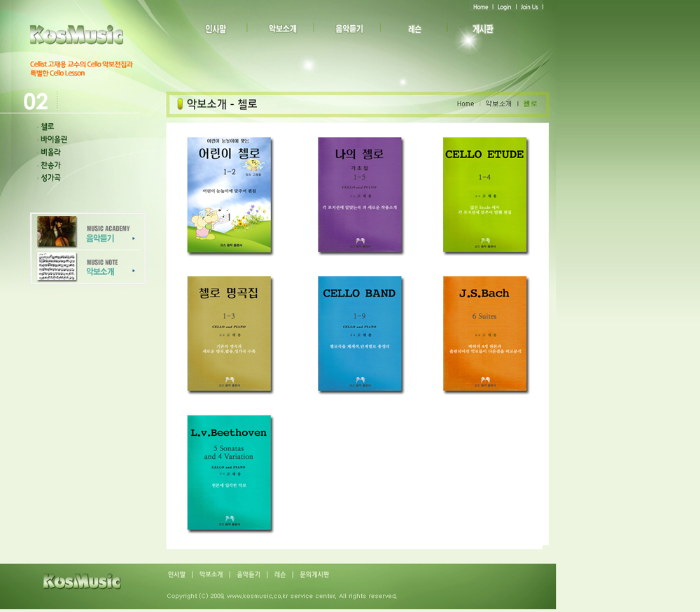Click the Music Academy 음악듣기 banner
700x612 pixels.
pos(87,232)
